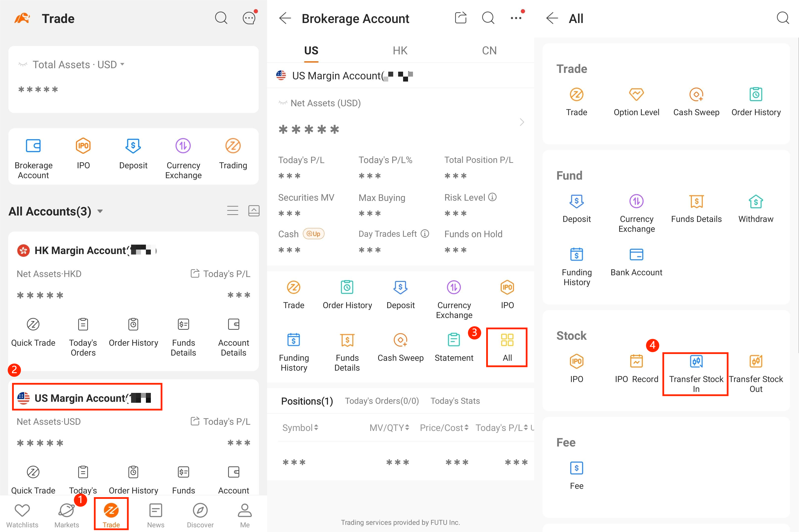This screenshot has width=799, height=532.
Task: Expand All Accounts(3) dropdown
Action: (x=100, y=211)
